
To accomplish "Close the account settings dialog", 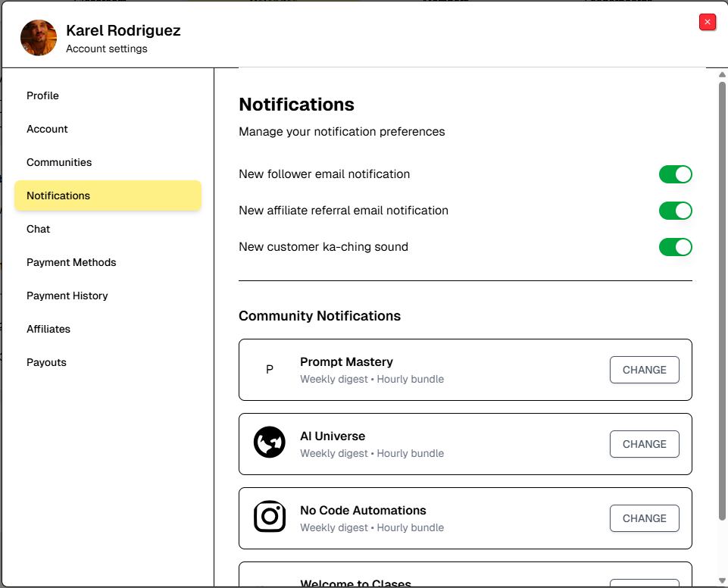I will coord(708,22).
